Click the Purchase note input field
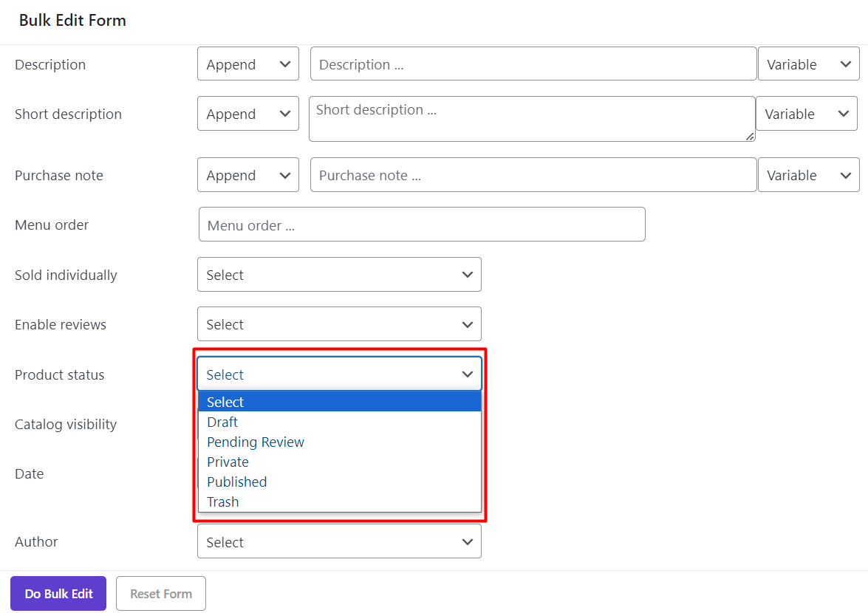The width and height of the screenshot is (868, 613). pos(533,175)
